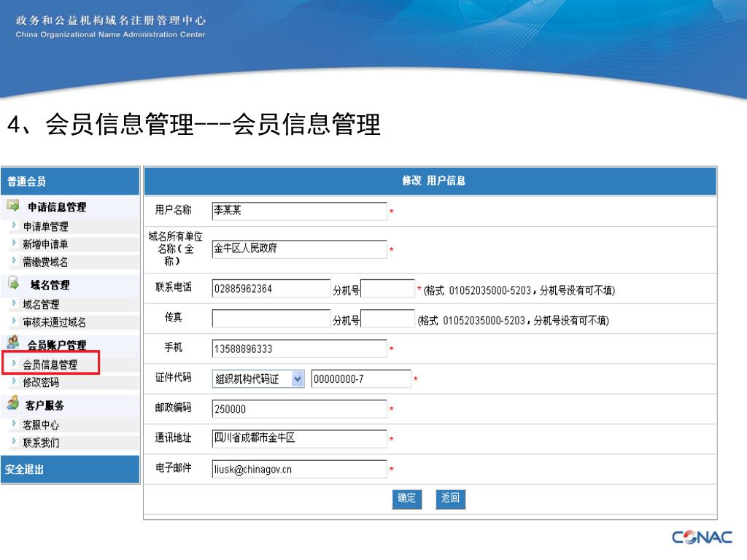Open the 申请单管理 menu entry
The height and width of the screenshot is (560, 747).
pyautogui.click(x=46, y=226)
